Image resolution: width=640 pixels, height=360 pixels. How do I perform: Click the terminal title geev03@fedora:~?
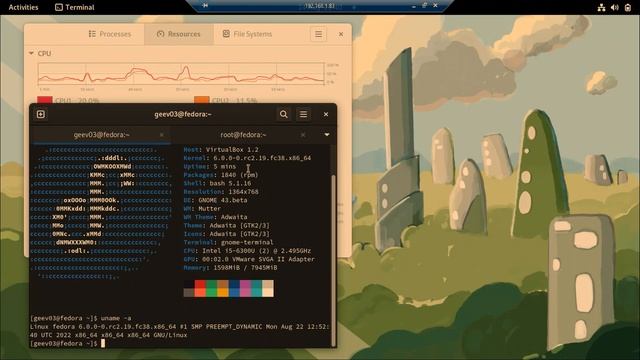[183, 114]
